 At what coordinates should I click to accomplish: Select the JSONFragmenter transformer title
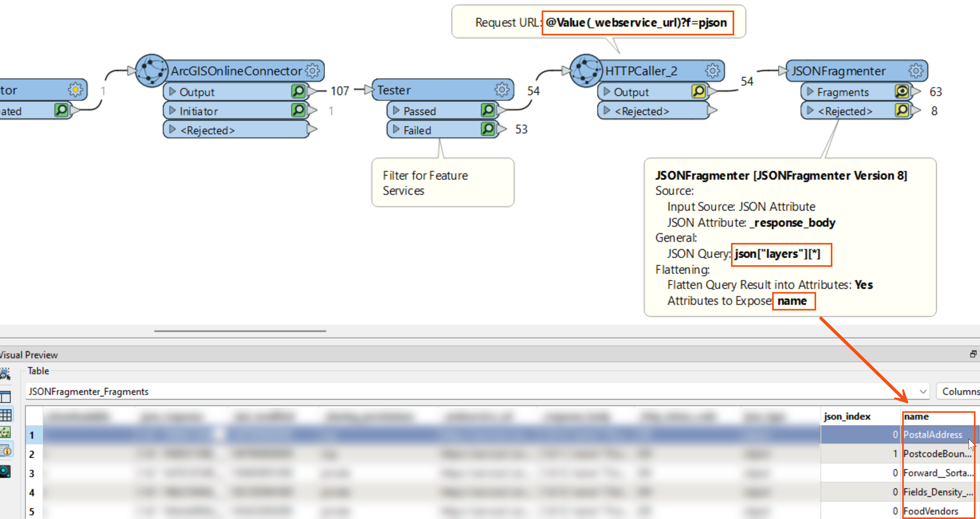click(838, 71)
